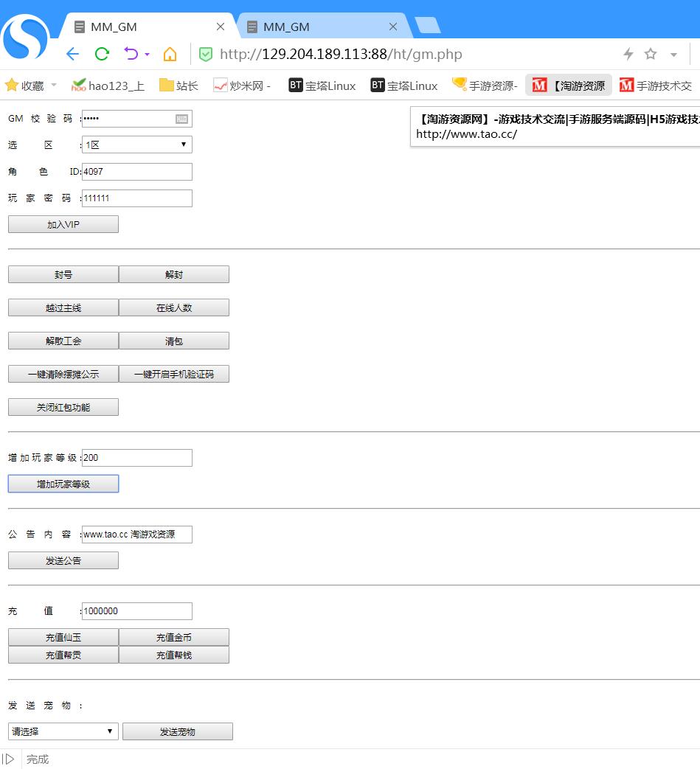The height and width of the screenshot is (769, 700).
Task: Open the 宝塔Linux bookmark
Action: pos(322,86)
